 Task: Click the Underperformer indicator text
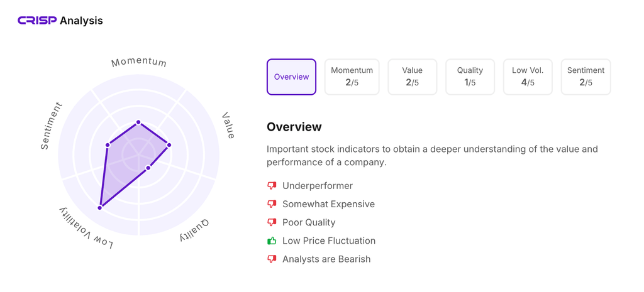pos(318,186)
